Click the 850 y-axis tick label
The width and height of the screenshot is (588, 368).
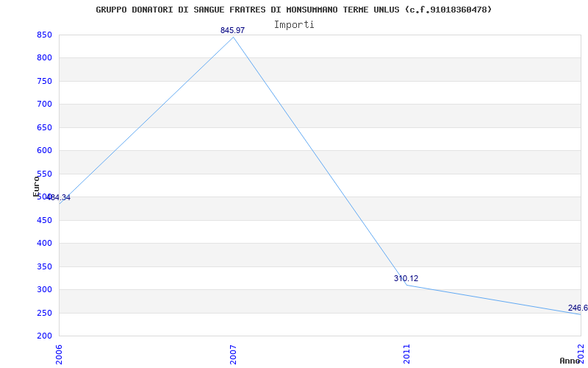click(x=44, y=35)
